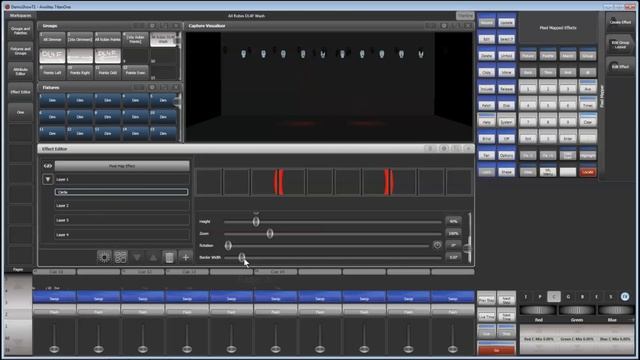Viewport: 640px width, 360px height.
Task: Click the Create Effect softkey
Action: [x=620, y=21]
